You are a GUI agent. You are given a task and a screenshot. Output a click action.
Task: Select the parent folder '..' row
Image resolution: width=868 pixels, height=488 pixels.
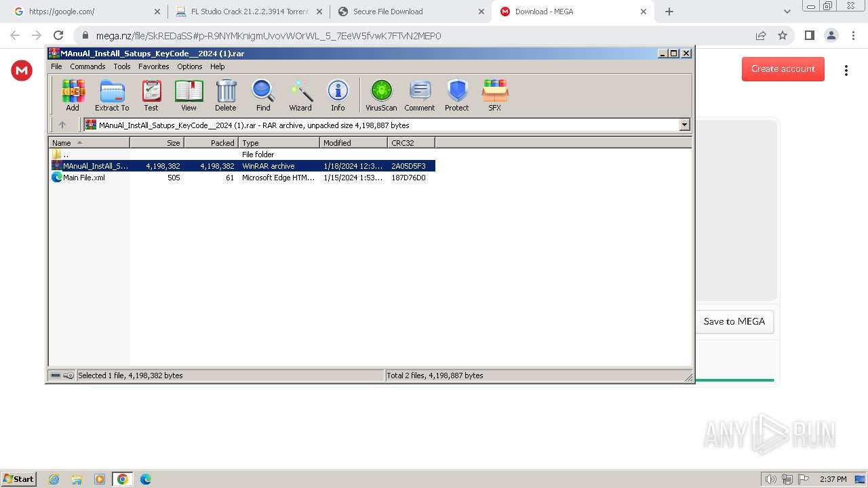(242, 155)
